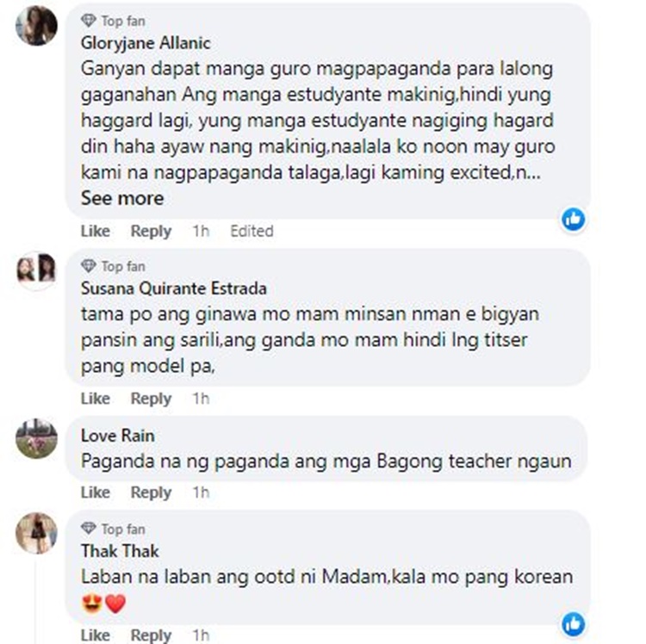Open Thak Thak's profile picture
646x644 pixels.
point(36,533)
